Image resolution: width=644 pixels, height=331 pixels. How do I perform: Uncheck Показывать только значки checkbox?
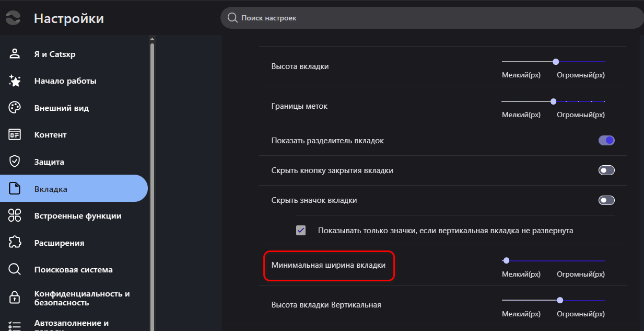(301, 231)
